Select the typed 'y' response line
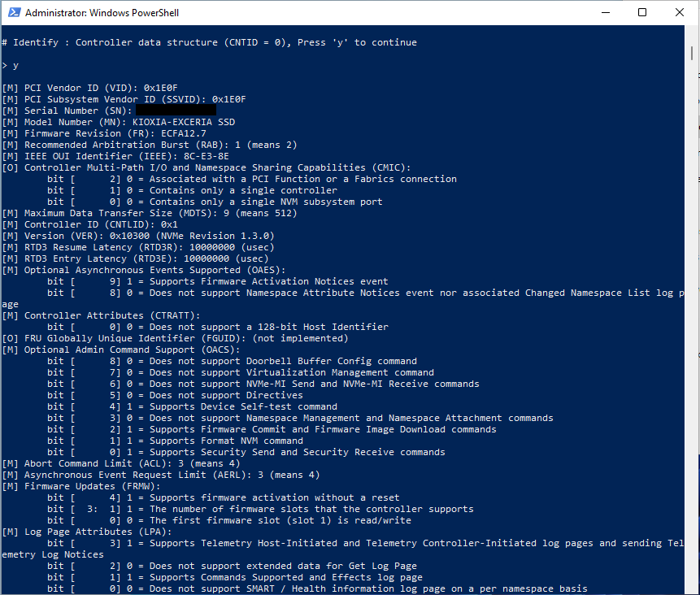The image size is (700, 595). (x=13, y=64)
